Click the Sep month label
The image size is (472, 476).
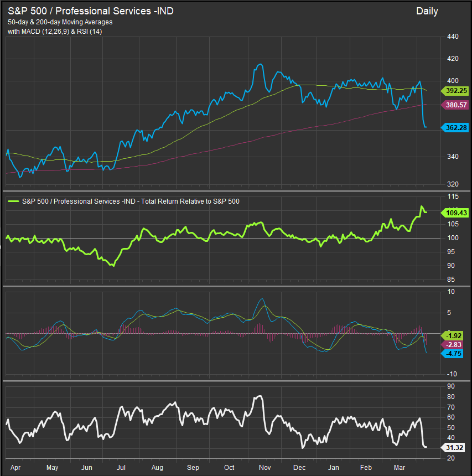193,468
